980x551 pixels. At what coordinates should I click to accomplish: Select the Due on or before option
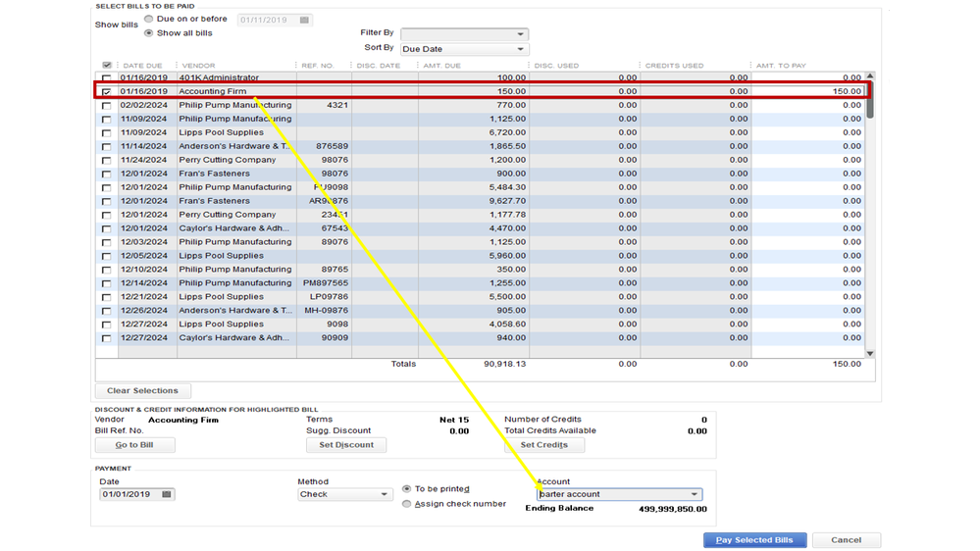[149, 19]
